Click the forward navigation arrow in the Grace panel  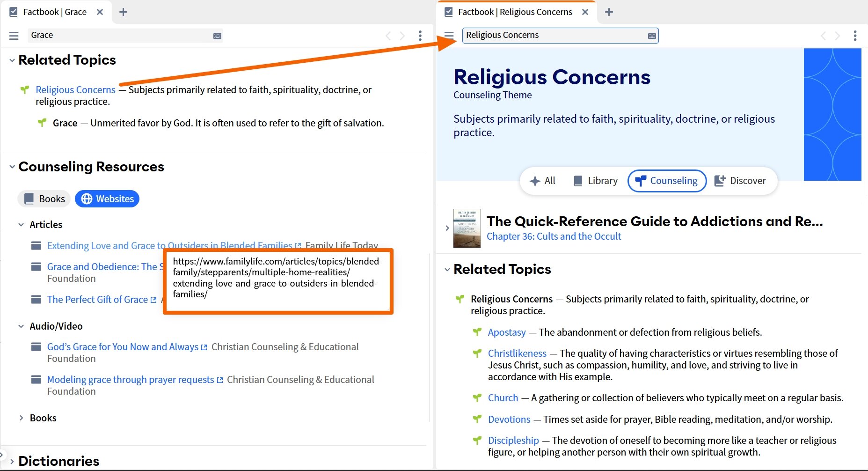click(x=402, y=35)
